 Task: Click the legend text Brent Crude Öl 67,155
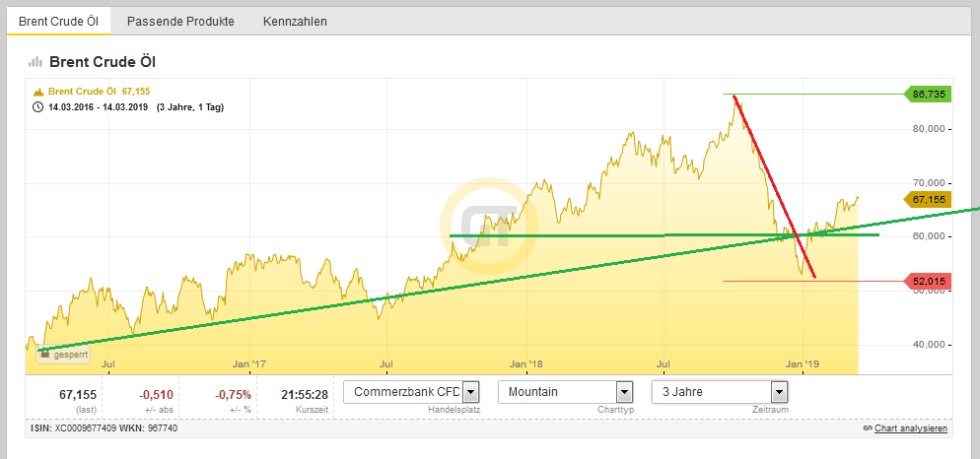click(x=99, y=92)
